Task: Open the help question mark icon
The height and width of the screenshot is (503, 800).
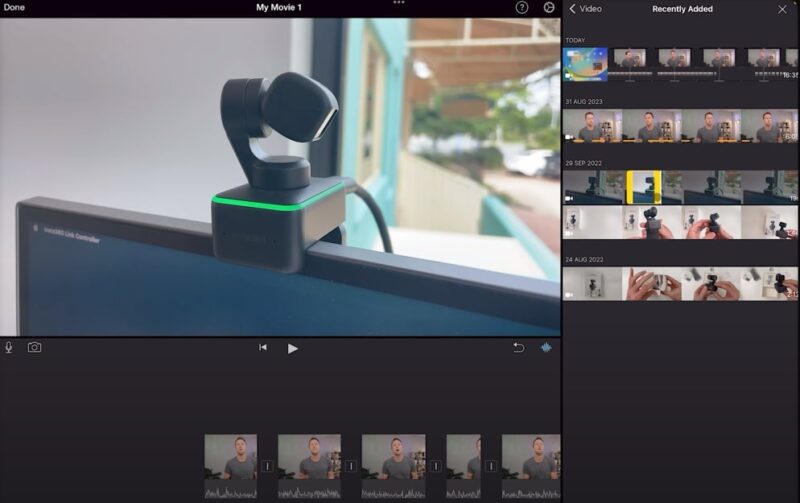Action: coord(522,8)
